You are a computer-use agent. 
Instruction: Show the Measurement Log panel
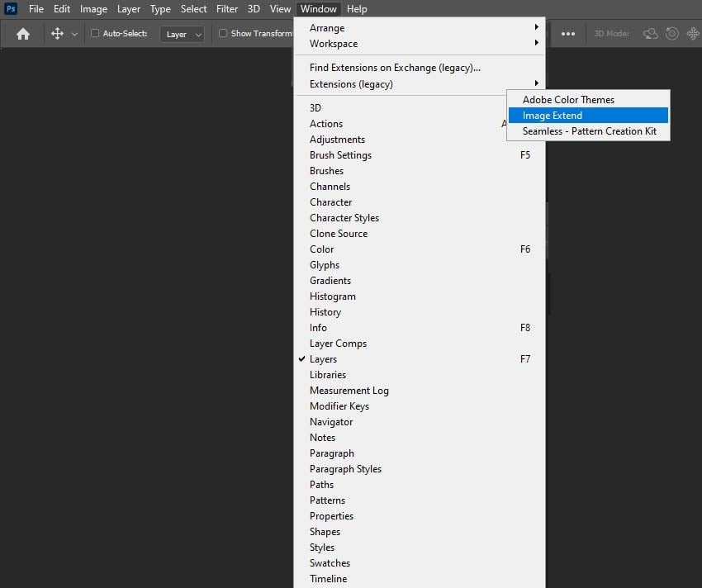coord(420,390)
